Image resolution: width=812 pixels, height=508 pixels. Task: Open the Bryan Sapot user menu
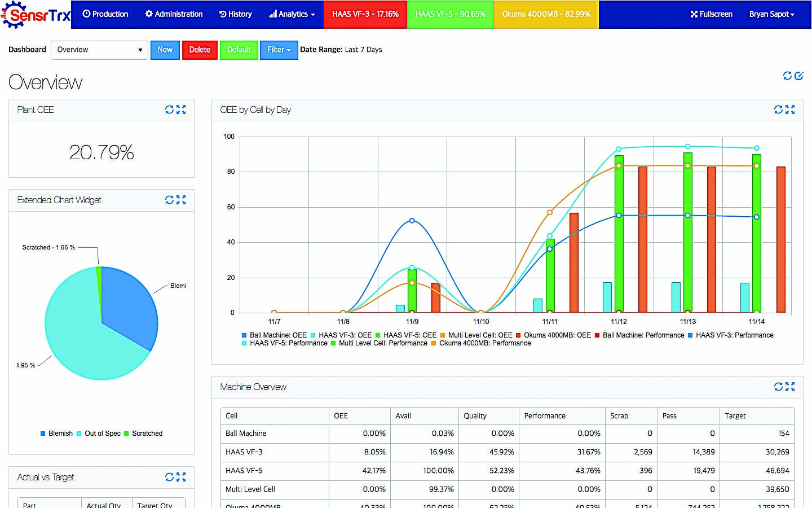click(771, 14)
